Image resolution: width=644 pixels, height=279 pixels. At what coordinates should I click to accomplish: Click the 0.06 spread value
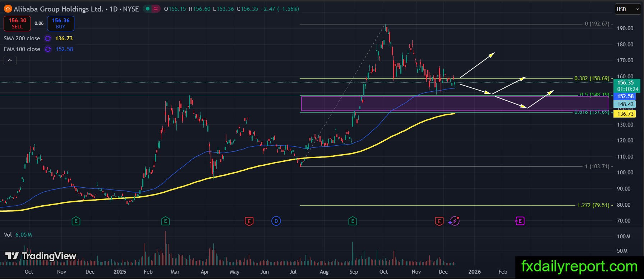[x=39, y=23]
